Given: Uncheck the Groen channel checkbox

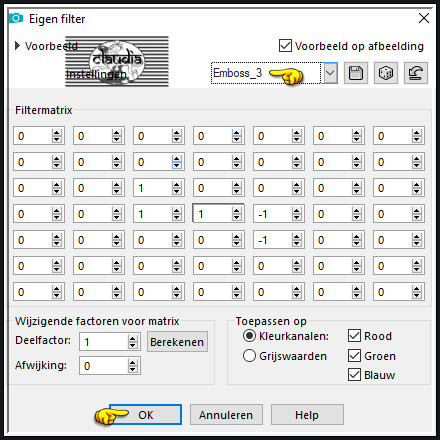Looking at the screenshot, I should pos(354,356).
